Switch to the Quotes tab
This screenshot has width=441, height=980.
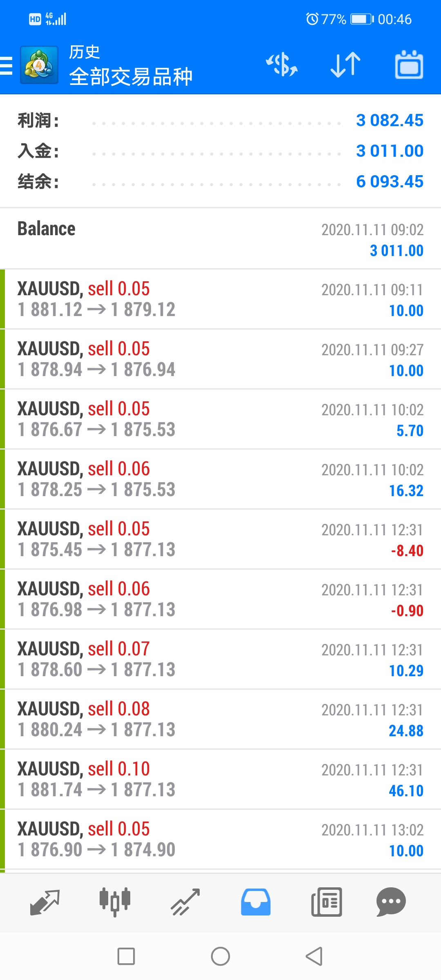[45, 902]
